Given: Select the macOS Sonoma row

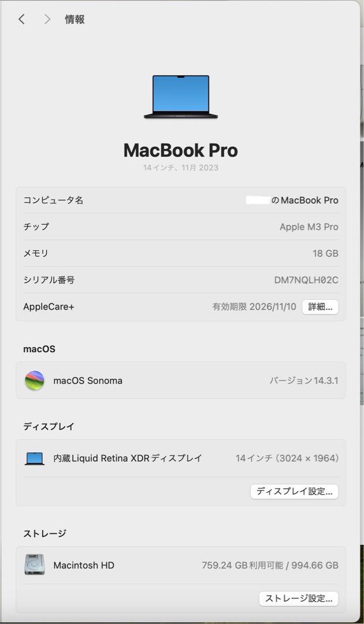Looking at the screenshot, I should click(181, 380).
